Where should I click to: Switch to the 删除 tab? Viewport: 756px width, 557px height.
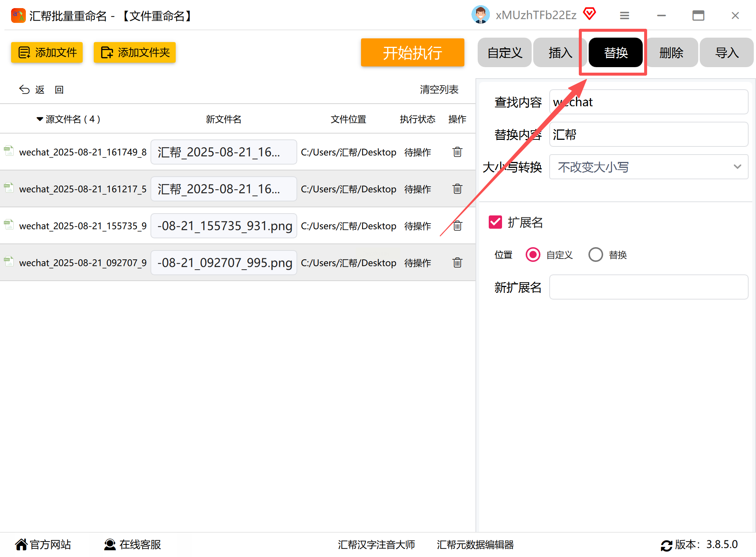point(671,53)
